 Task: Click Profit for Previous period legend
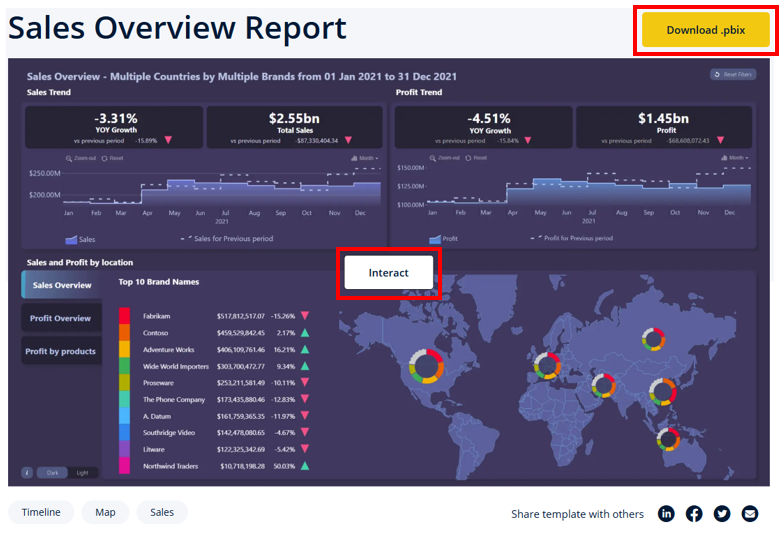click(572, 238)
